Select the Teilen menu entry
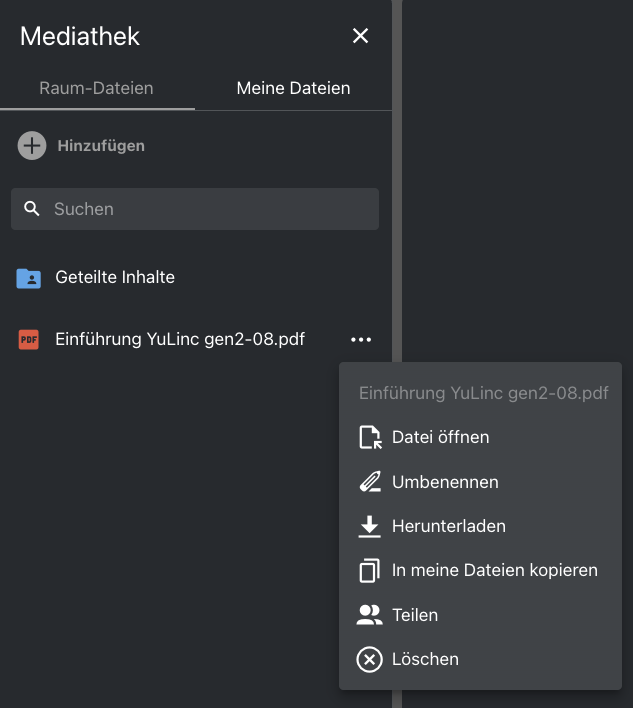 (415, 615)
